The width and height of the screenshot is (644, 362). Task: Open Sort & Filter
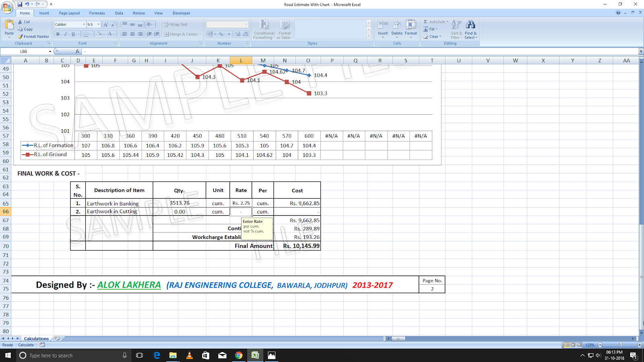click(456, 29)
